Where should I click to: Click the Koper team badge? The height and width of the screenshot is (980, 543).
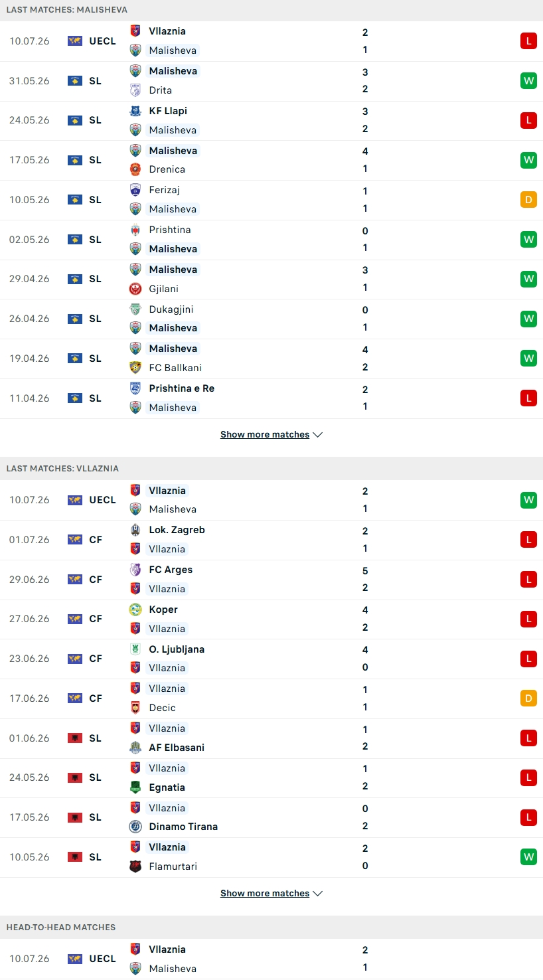coord(135,610)
